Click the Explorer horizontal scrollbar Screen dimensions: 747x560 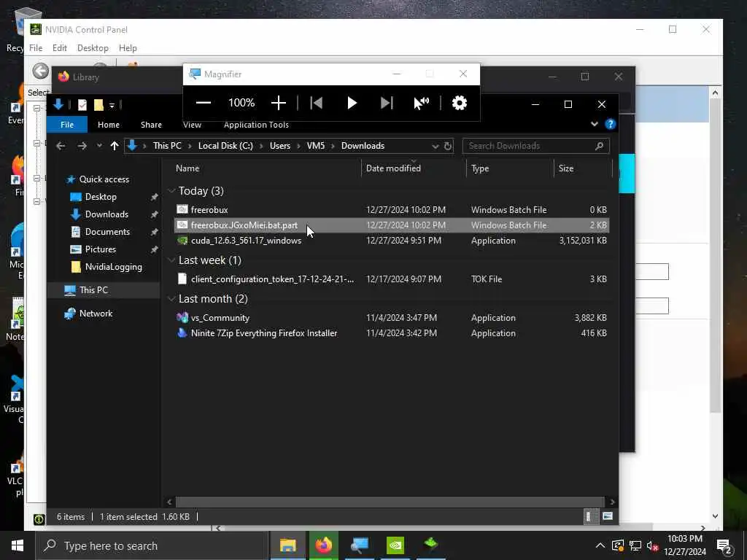tap(390, 502)
